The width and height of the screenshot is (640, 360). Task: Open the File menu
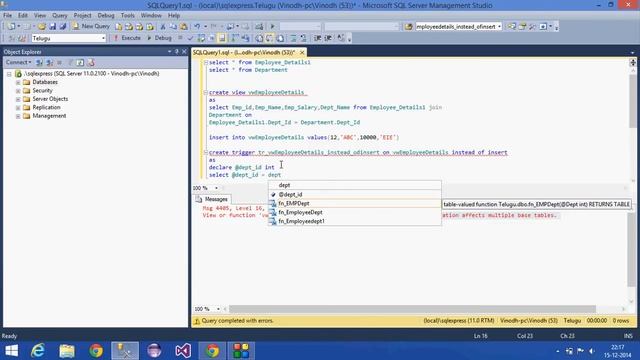click(x=7, y=16)
